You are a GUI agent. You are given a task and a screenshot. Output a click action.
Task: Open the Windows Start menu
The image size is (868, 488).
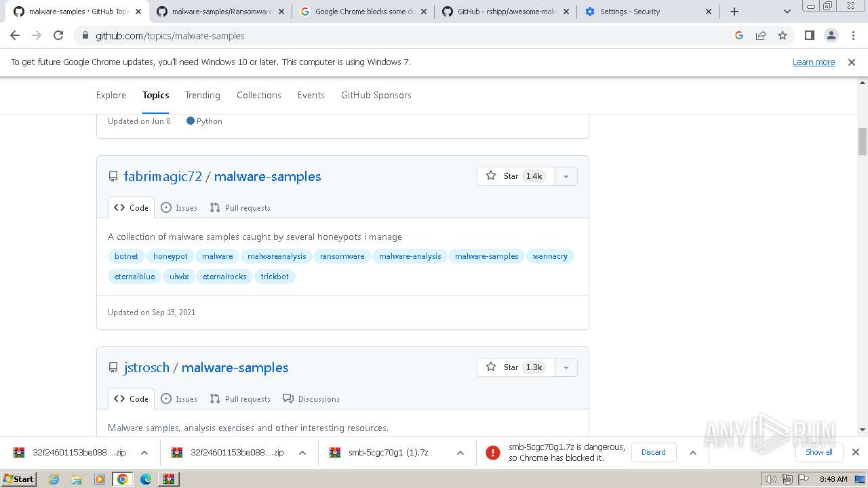point(18,479)
